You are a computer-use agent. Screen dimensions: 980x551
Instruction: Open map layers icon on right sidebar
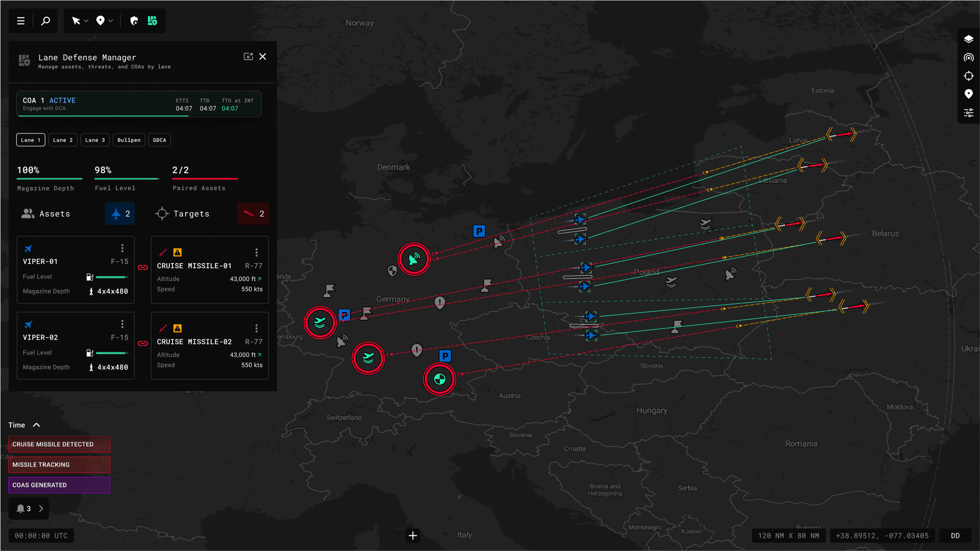pyautogui.click(x=968, y=39)
